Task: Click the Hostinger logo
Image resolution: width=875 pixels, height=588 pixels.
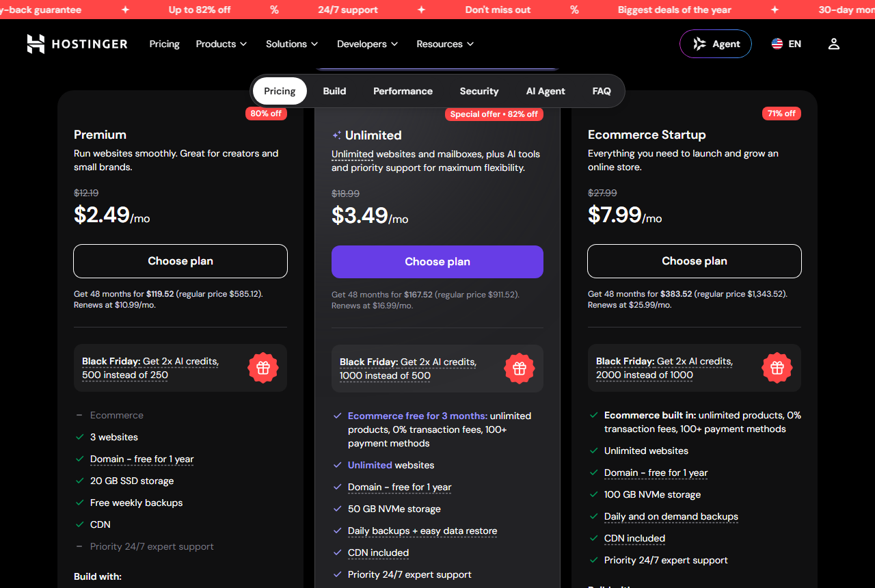Action: 77,44
